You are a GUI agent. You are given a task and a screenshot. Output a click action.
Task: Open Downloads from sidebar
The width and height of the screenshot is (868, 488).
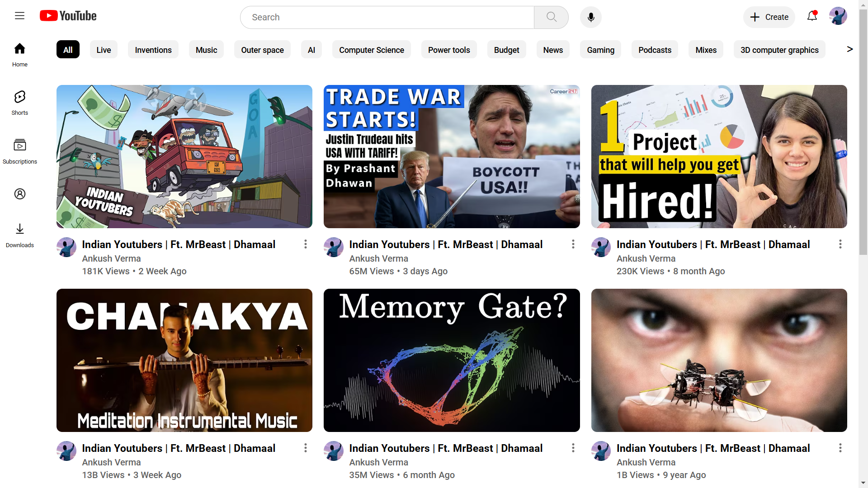pos(19,235)
